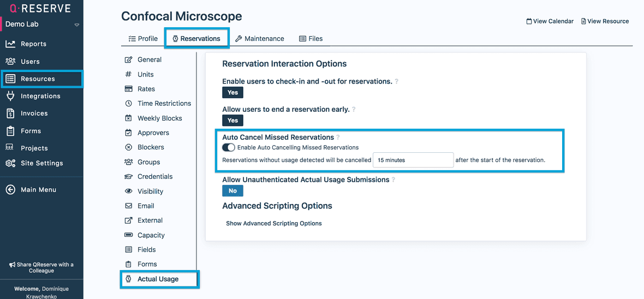644x299 pixels.
Task: Click the Main Menu back arrow icon
Action: pyautogui.click(x=10, y=189)
